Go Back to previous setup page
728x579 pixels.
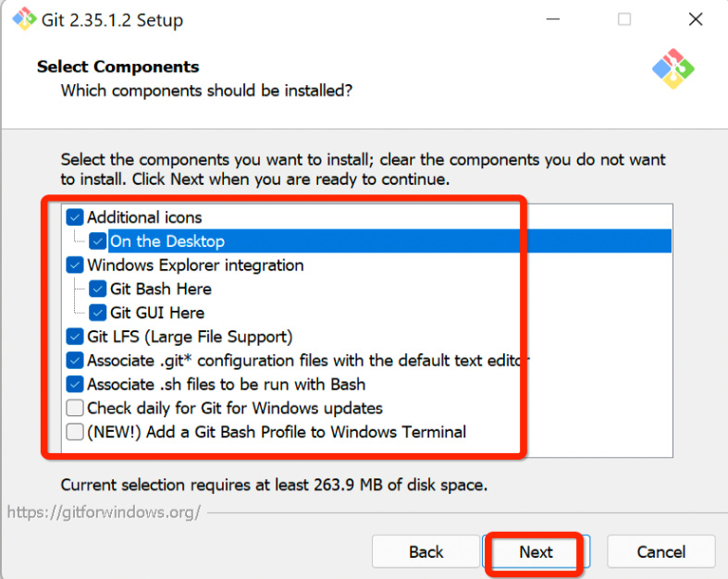(426, 551)
